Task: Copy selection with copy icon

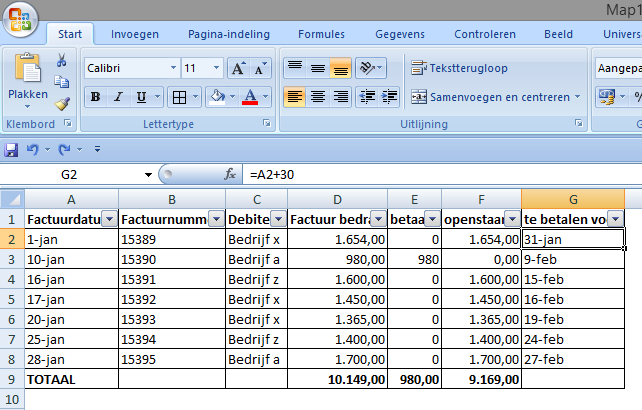Action: 61,82
